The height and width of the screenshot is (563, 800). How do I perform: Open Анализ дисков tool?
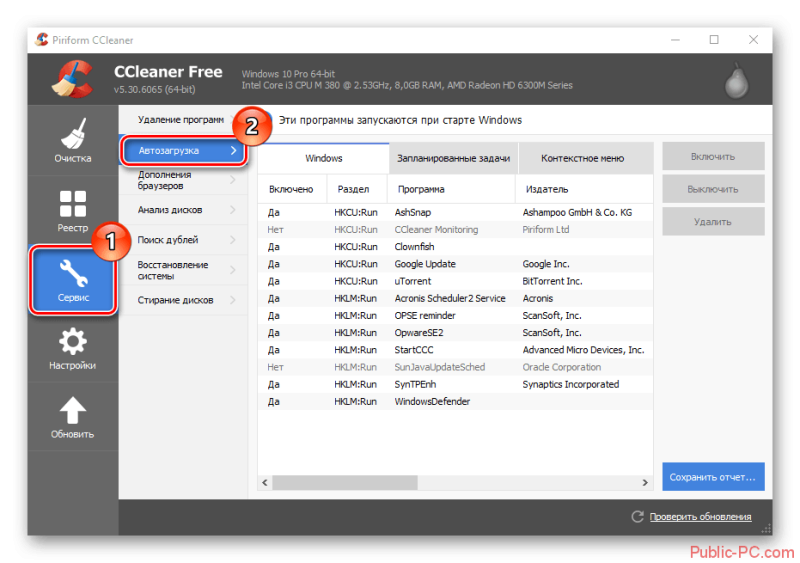(x=184, y=210)
